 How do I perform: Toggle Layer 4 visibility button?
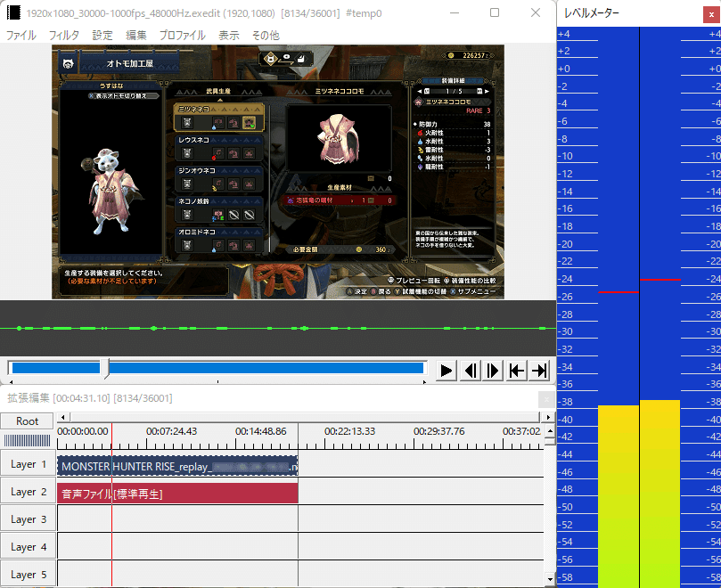pyautogui.click(x=28, y=547)
